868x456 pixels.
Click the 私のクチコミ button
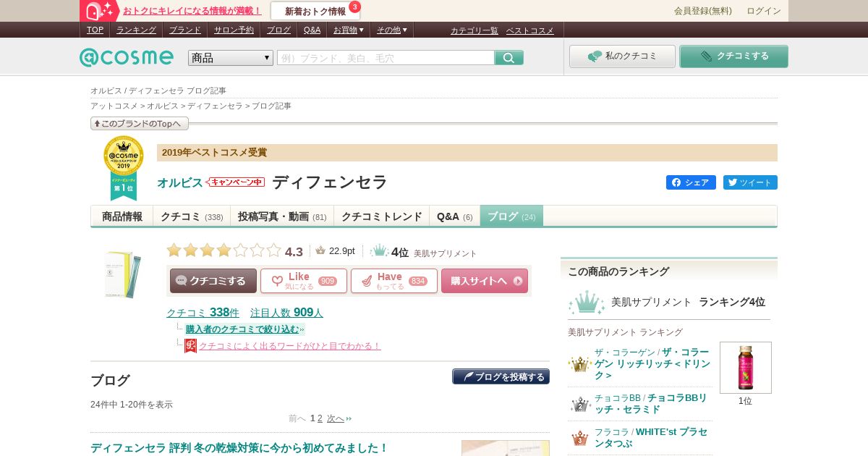pyautogui.click(x=622, y=56)
